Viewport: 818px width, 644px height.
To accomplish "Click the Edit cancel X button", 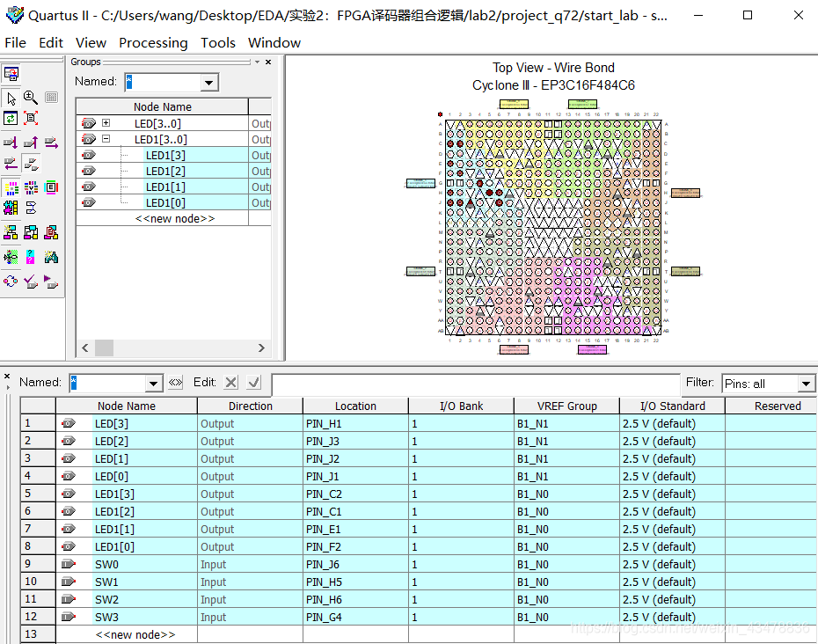I will [x=231, y=383].
